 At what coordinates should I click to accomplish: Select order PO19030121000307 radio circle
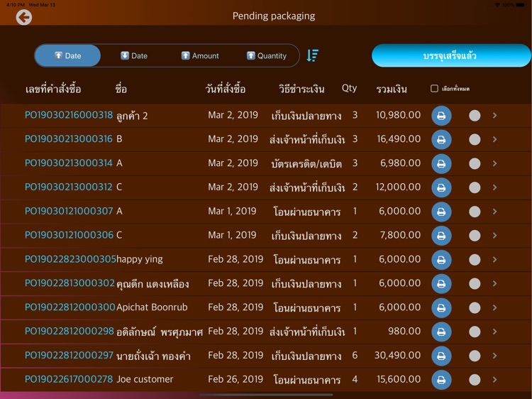click(x=475, y=212)
